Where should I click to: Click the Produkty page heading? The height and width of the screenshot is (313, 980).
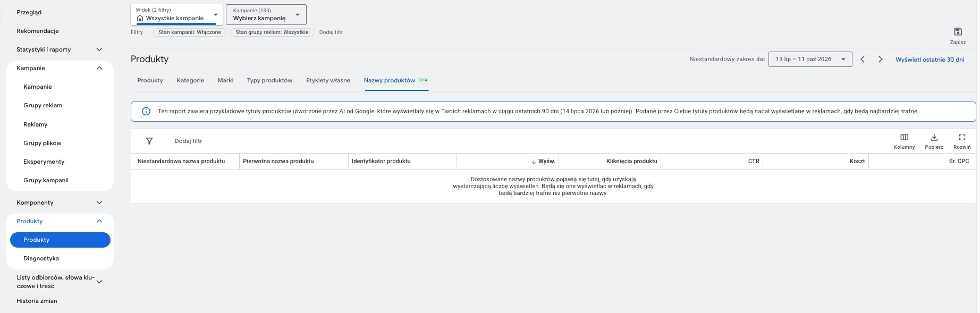(x=149, y=59)
